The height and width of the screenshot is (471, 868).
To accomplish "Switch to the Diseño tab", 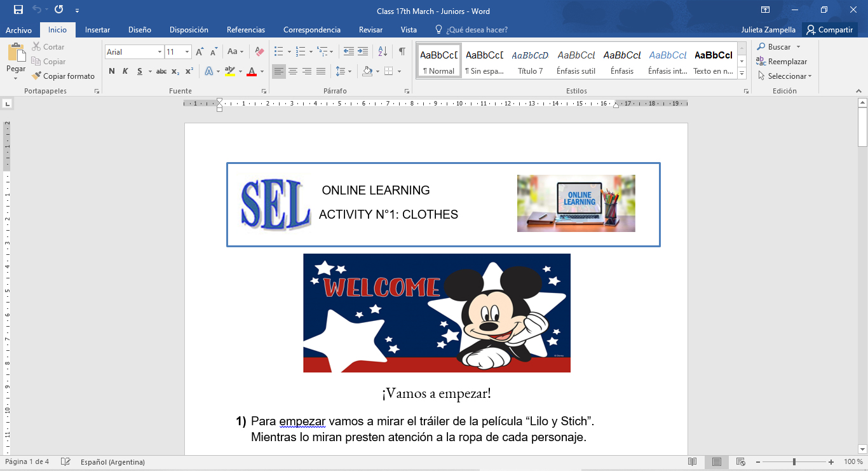I will [x=140, y=30].
